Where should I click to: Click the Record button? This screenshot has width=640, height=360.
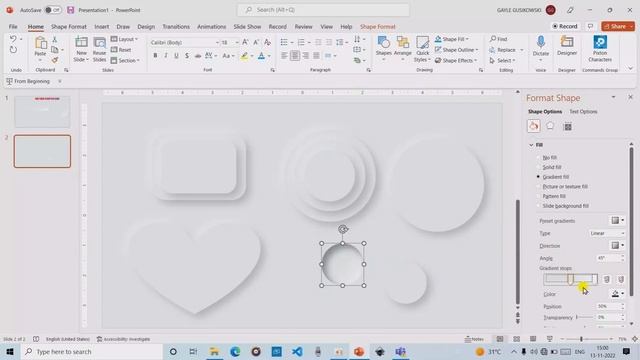click(x=565, y=26)
